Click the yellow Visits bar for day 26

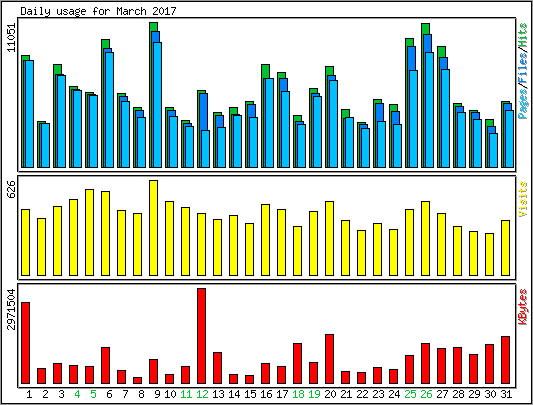point(426,238)
